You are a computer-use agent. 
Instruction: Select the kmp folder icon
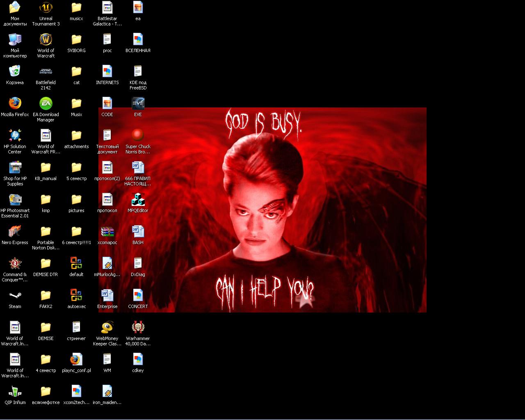point(46,199)
